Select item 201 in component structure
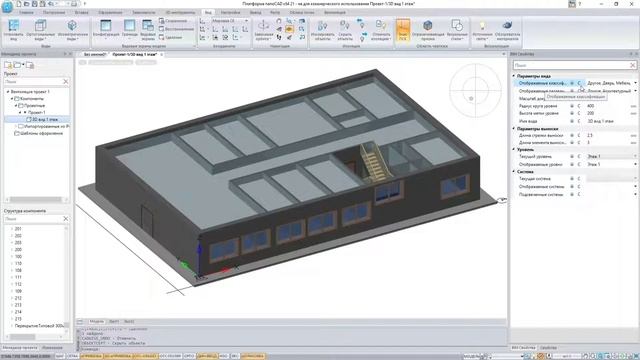 pos(18,229)
